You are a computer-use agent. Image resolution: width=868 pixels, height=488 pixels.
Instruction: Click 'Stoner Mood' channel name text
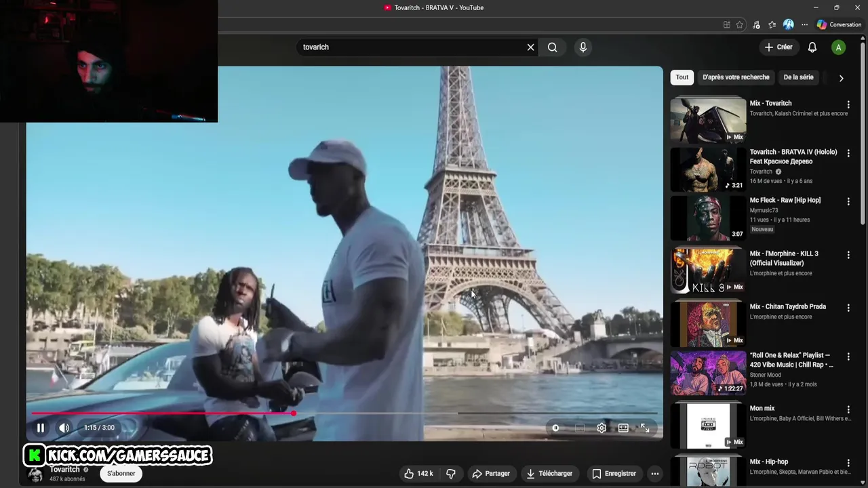pos(766,375)
